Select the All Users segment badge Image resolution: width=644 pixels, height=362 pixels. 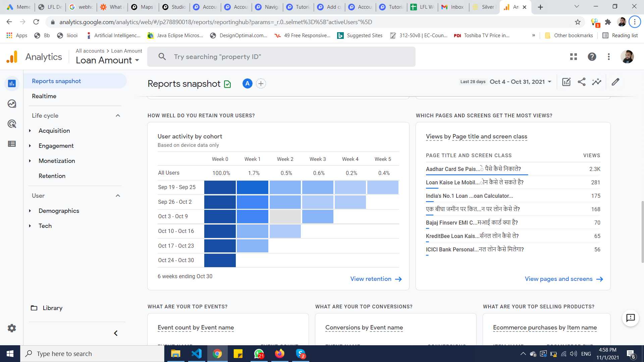[x=247, y=83]
